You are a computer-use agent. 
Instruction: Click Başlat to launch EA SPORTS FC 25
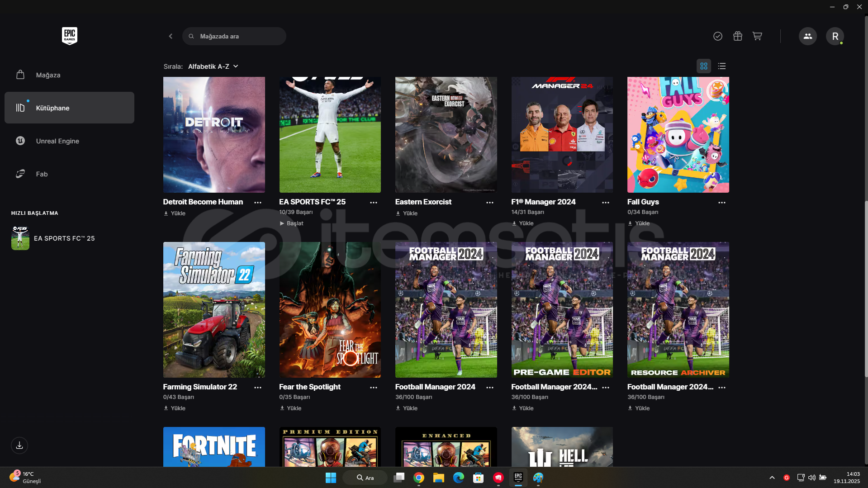tap(291, 223)
